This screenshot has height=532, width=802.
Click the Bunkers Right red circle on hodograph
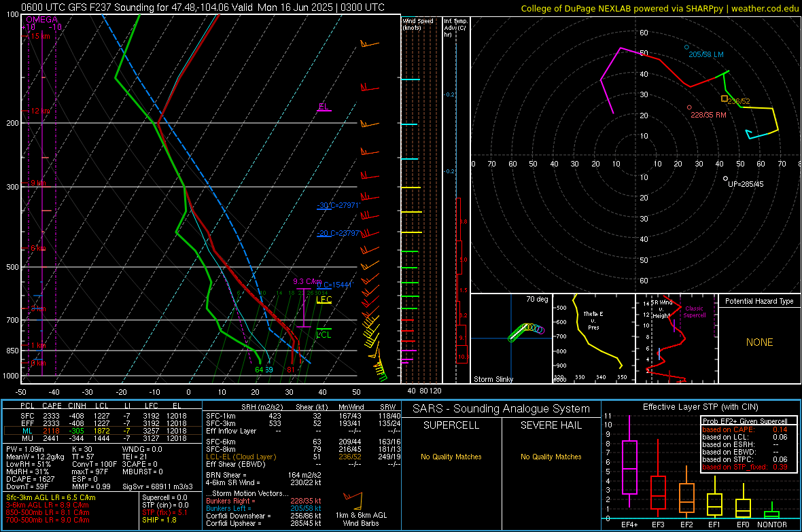click(689, 107)
